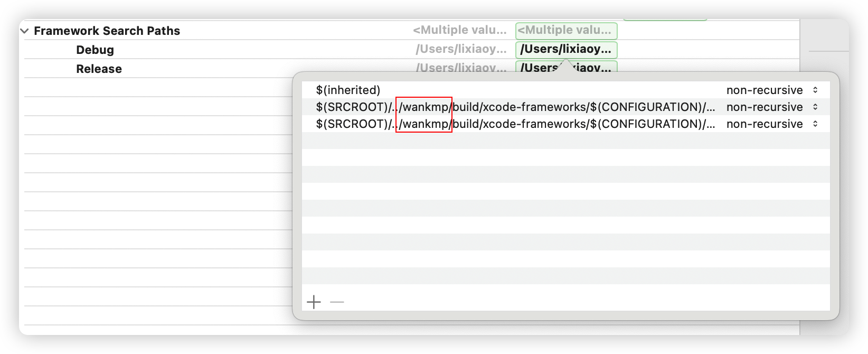
Task: Click Release's gray /Users/lixiaoy value
Action: 460,68
